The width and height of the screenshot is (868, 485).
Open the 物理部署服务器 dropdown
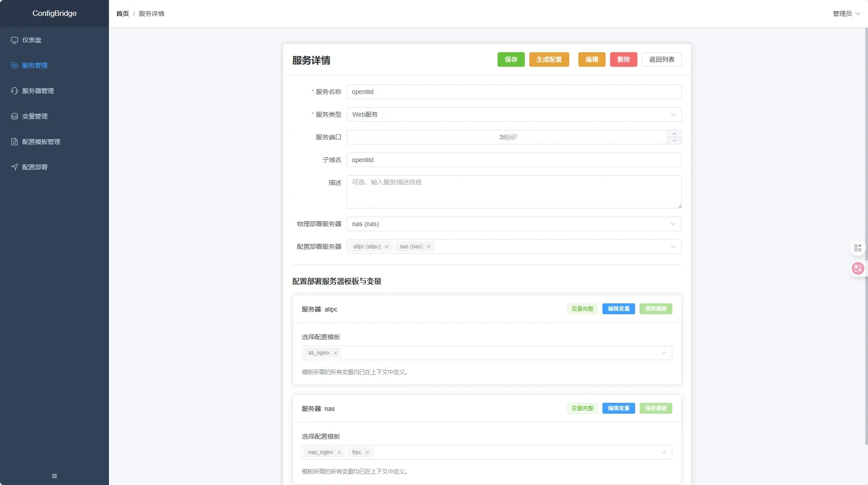click(672, 224)
